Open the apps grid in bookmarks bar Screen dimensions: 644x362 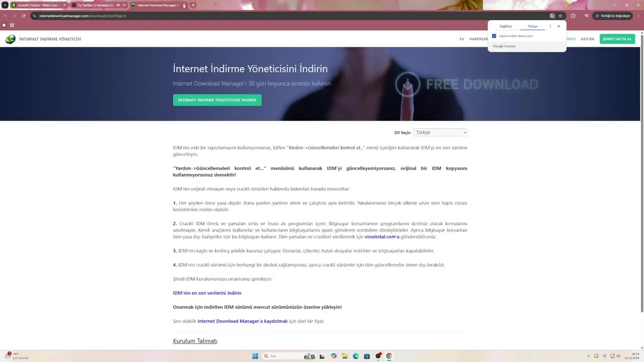tap(13, 25)
